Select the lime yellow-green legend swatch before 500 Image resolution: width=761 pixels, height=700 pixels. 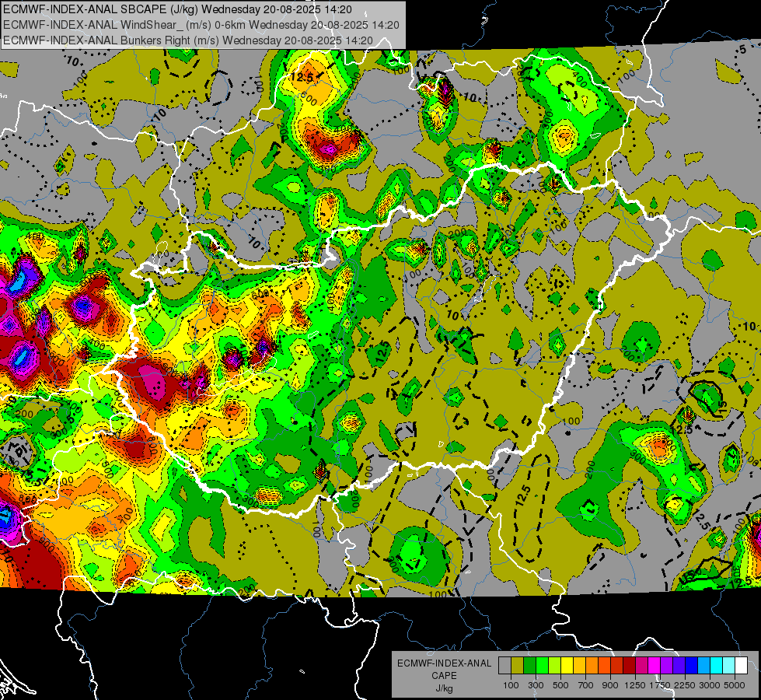pyautogui.click(x=554, y=666)
